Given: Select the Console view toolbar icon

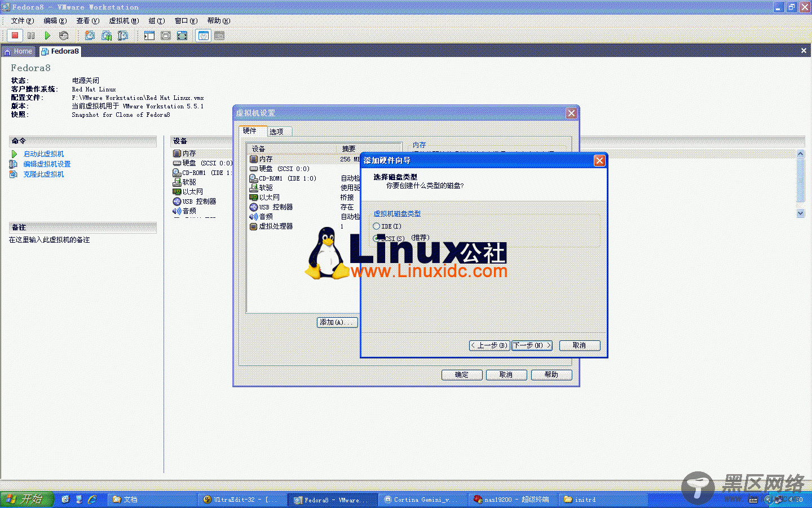Looking at the screenshot, I should (x=220, y=36).
